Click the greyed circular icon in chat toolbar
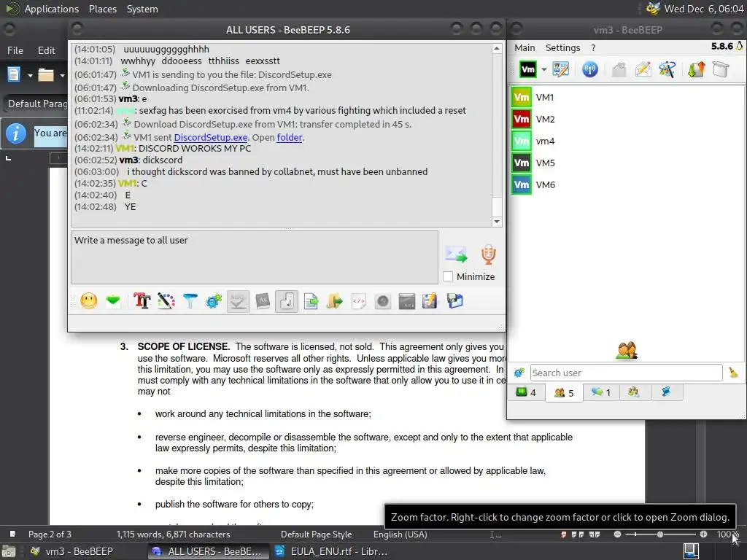The width and height of the screenshot is (747, 560). tap(383, 301)
